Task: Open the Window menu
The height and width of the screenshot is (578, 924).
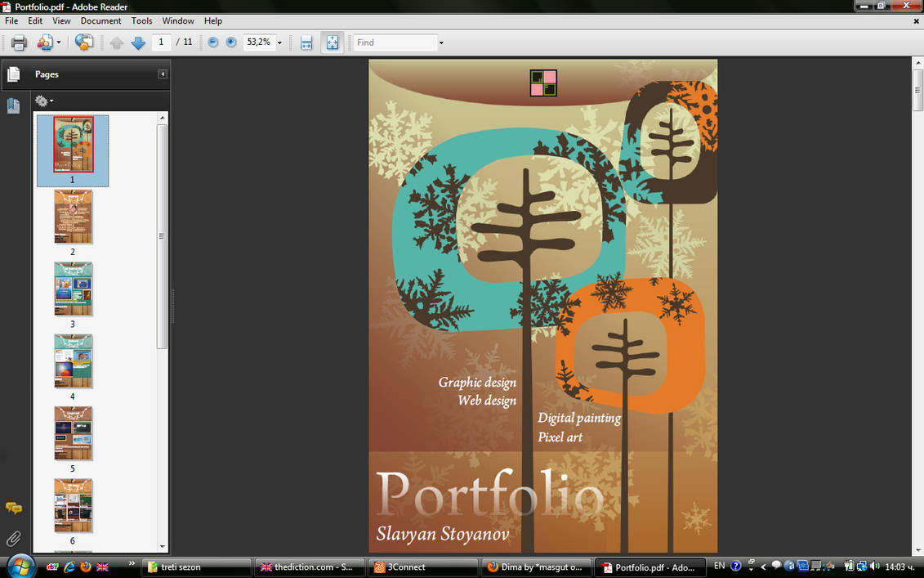Action: click(178, 20)
